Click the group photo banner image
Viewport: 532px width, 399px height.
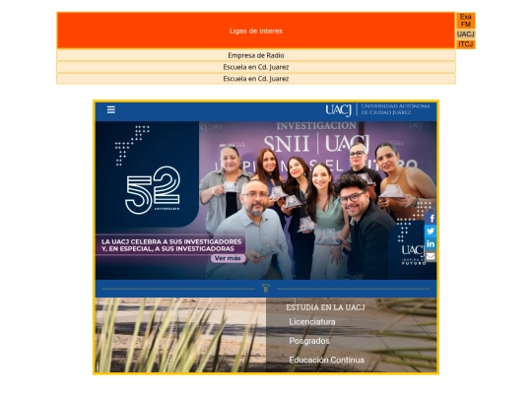(266, 200)
